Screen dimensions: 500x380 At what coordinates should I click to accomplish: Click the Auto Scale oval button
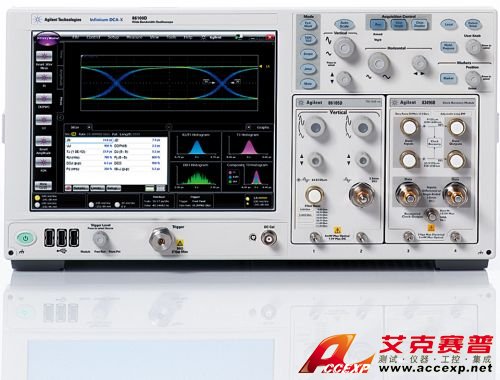click(344, 24)
